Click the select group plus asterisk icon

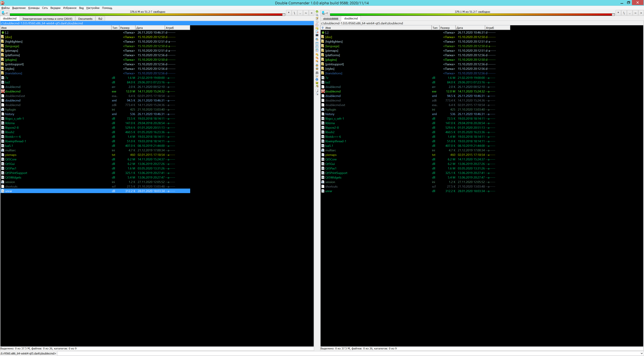(317, 55)
